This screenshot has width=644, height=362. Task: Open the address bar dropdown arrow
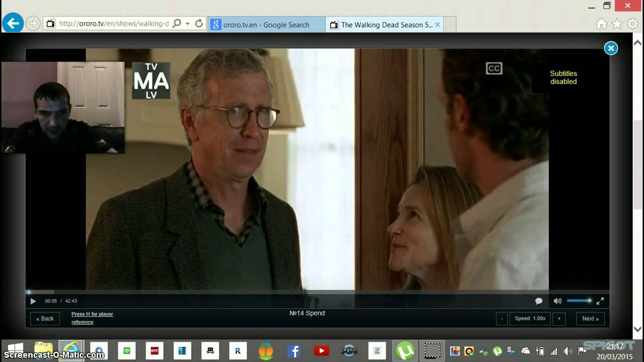coord(188,24)
